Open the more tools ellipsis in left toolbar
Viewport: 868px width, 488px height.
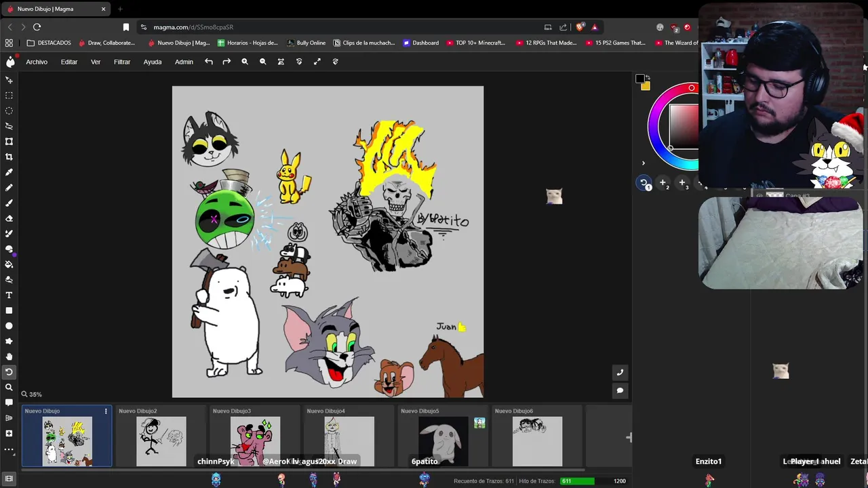pyautogui.click(x=9, y=449)
